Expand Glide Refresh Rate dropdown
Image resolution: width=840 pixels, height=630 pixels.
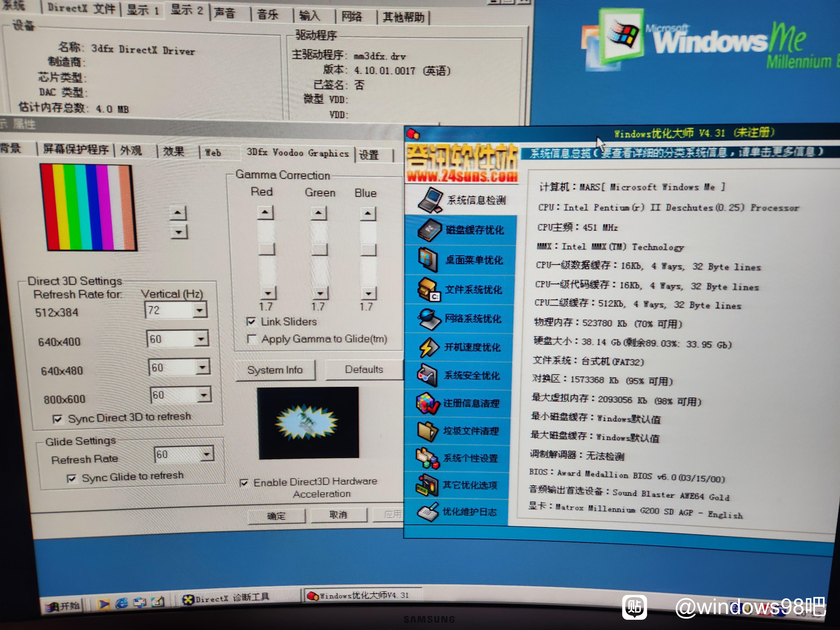point(207,454)
